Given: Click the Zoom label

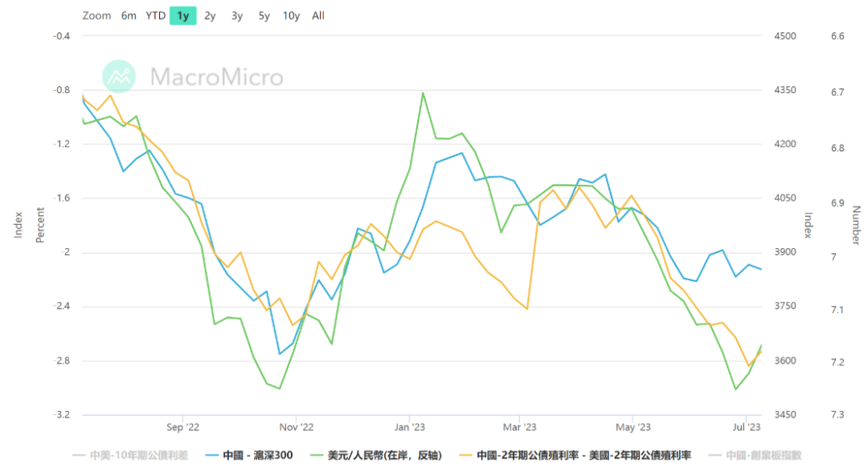Looking at the screenshot, I should pyautogui.click(x=96, y=16).
